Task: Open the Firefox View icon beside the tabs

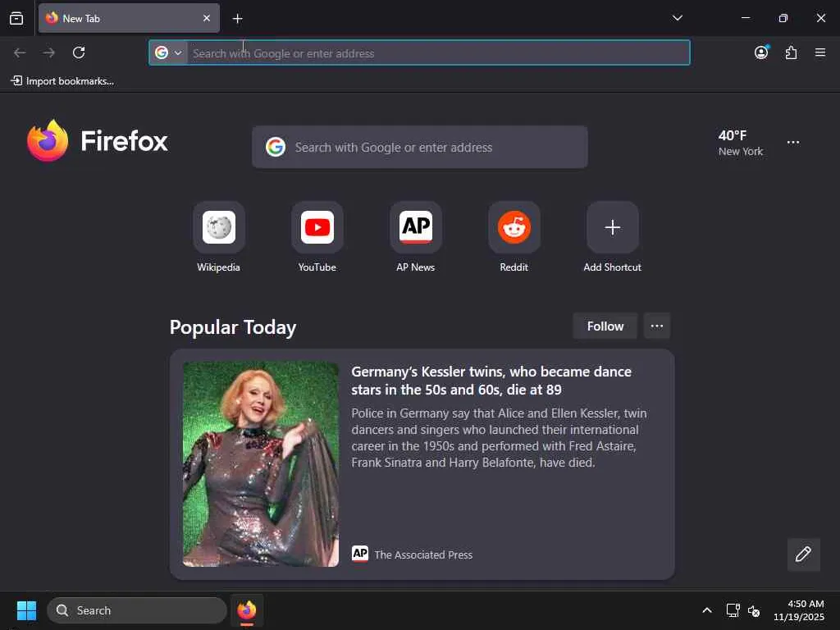Action: tap(16, 18)
